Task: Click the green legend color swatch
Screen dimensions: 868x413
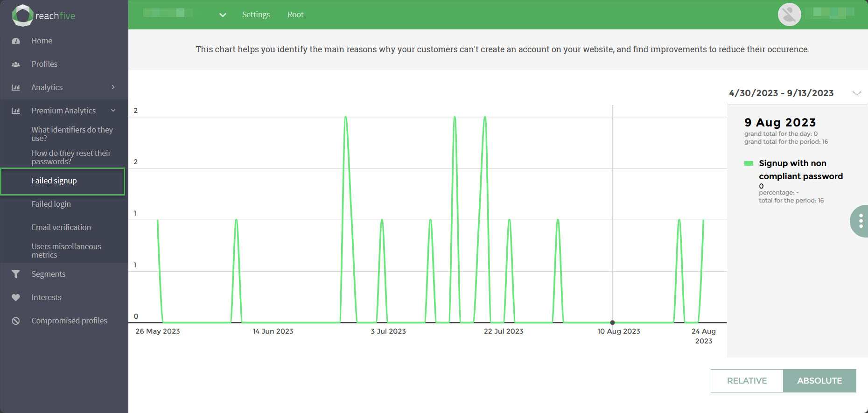Action: [749, 163]
